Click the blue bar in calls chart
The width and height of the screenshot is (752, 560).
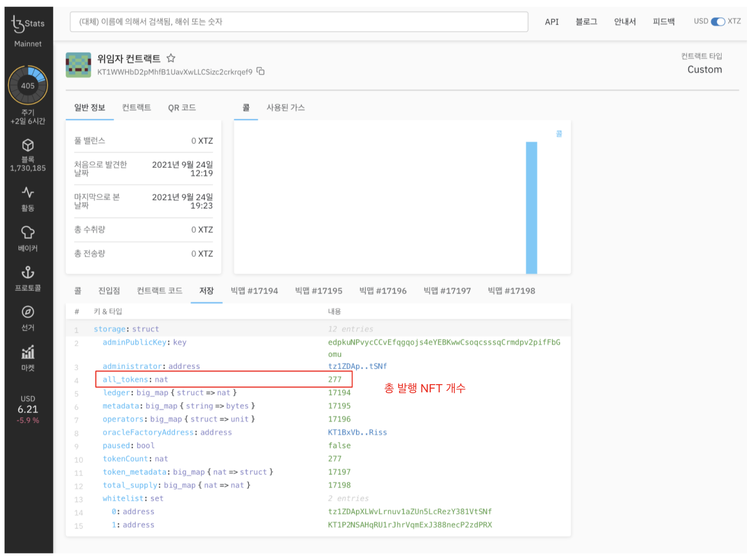click(x=532, y=208)
